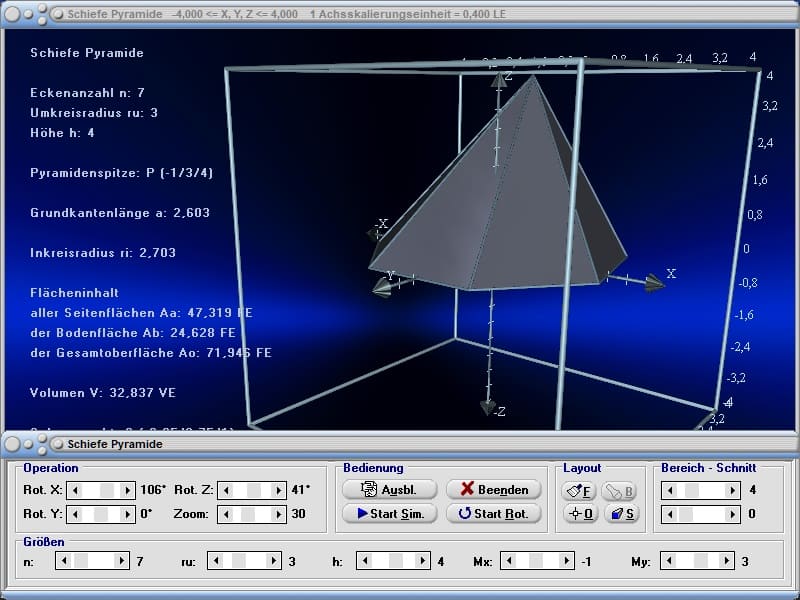Start rotation with Start Rot.

[494, 514]
